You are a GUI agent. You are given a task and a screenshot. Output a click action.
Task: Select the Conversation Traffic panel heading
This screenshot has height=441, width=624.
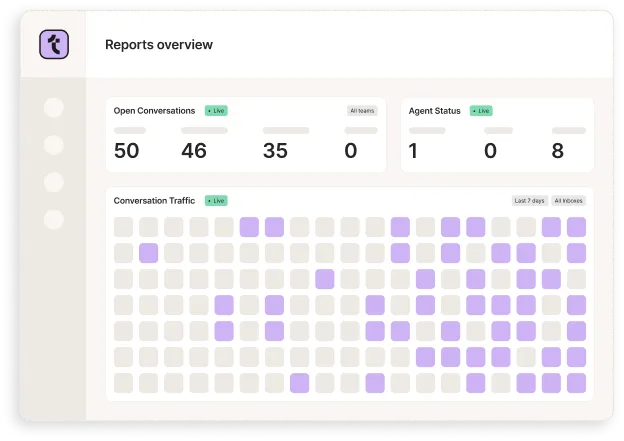(x=155, y=200)
